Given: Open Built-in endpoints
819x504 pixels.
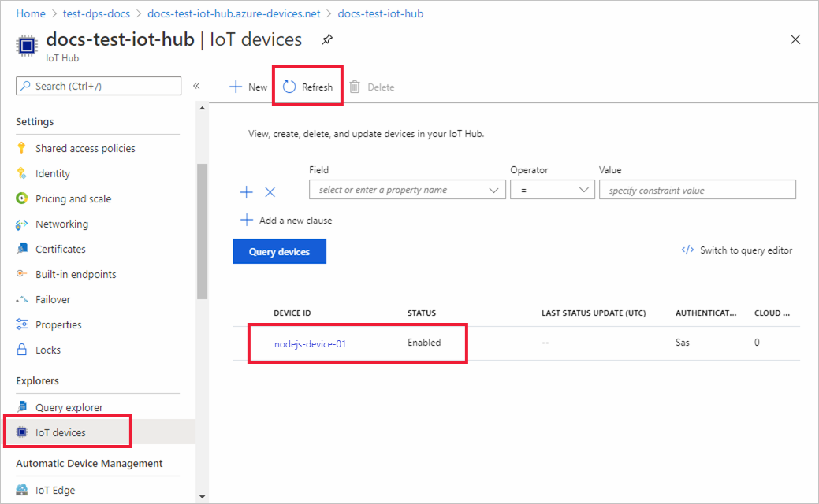Looking at the screenshot, I should (x=75, y=274).
